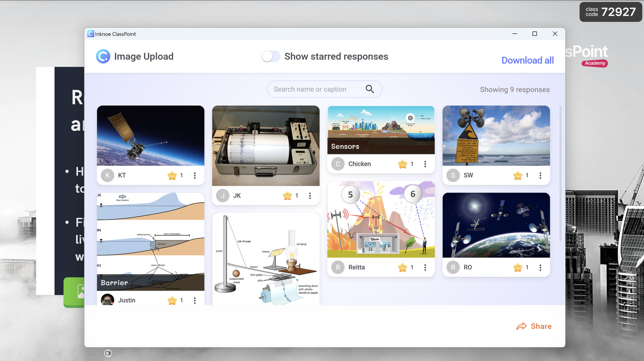This screenshot has height=361, width=644.
Task: Go to next slide arrow
Action: click(x=25, y=353)
